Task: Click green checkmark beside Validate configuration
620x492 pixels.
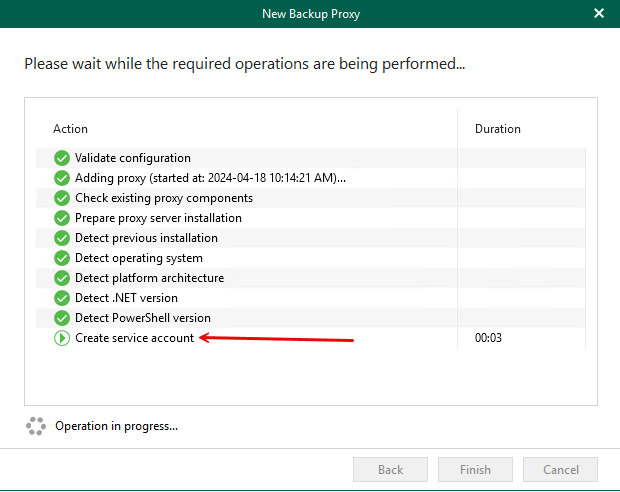Action: point(62,158)
